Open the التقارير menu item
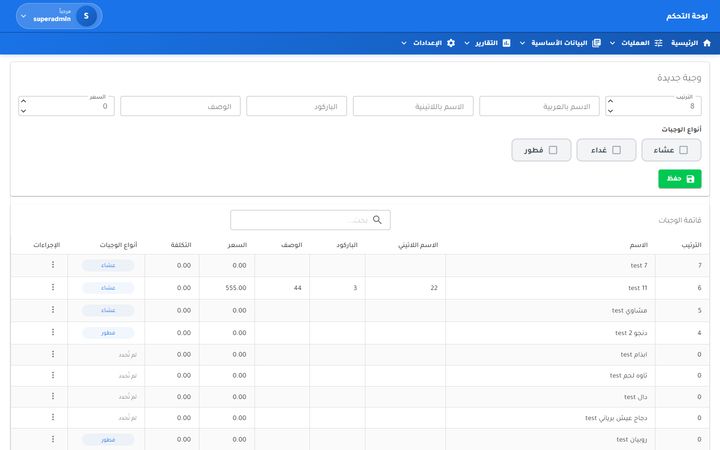 pyautogui.click(x=486, y=43)
